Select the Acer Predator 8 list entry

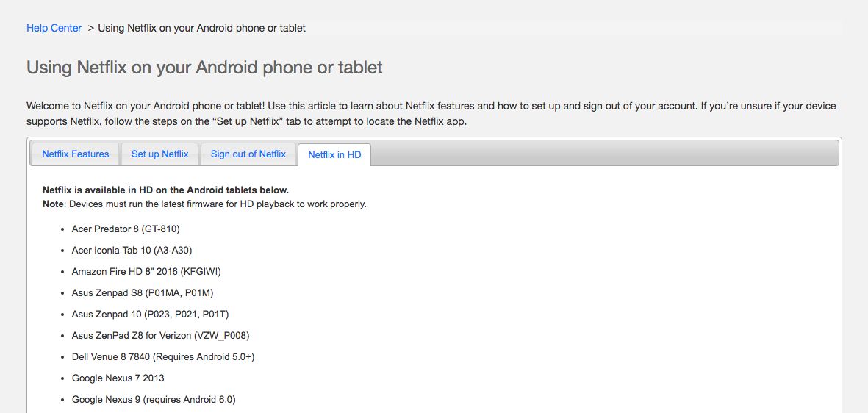125,229
